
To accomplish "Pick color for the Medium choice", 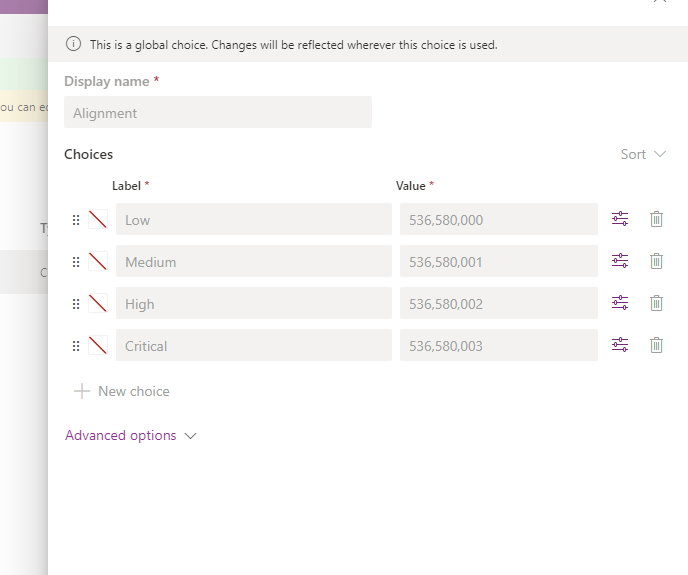I will (x=98, y=262).
